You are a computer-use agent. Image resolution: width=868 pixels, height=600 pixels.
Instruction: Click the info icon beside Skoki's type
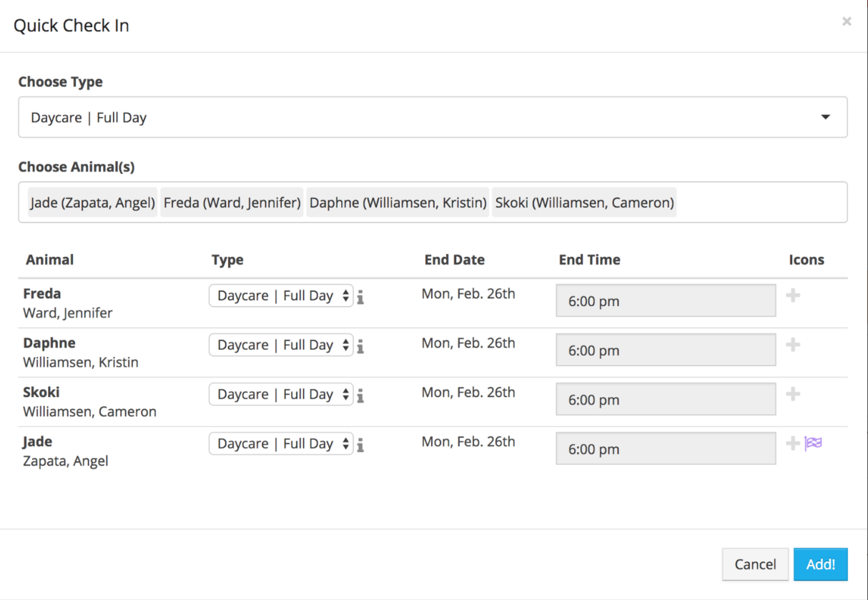360,396
